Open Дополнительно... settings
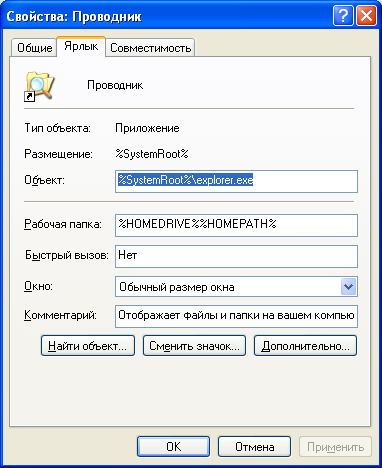The height and width of the screenshot is (468, 382). coord(305,346)
